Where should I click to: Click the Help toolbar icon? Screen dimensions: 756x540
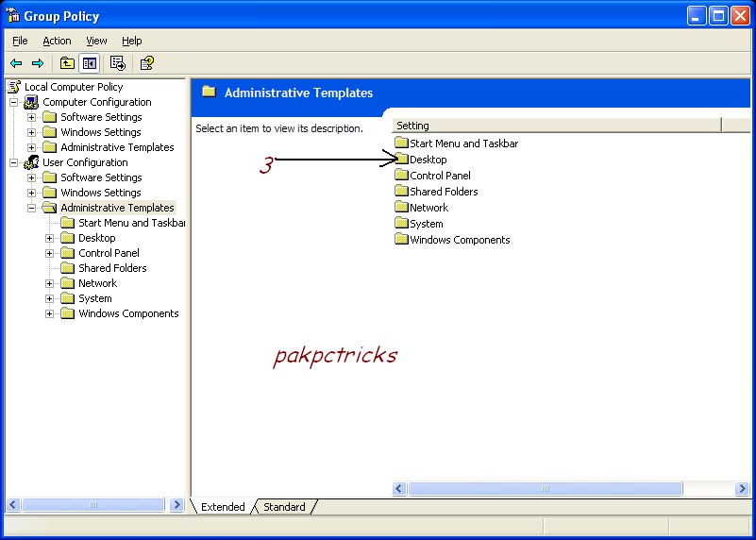click(x=146, y=63)
